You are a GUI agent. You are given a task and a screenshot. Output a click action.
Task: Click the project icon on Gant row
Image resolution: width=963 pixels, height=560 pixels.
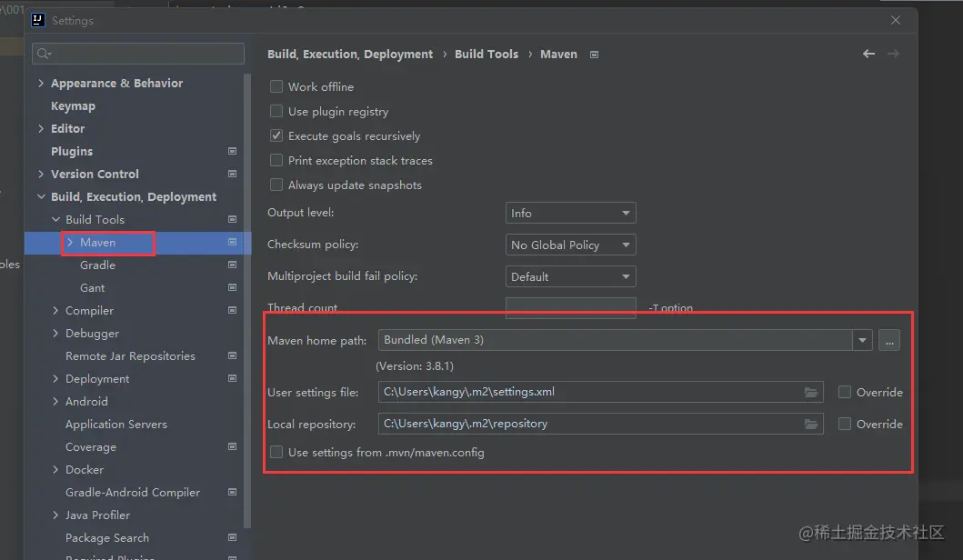(x=232, y=287)
